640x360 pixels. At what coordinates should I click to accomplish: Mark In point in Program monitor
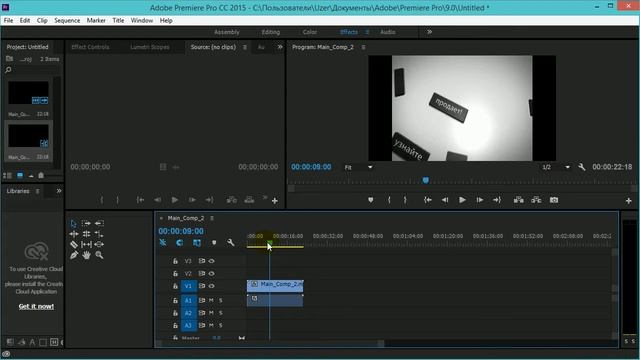click(389, 200)
